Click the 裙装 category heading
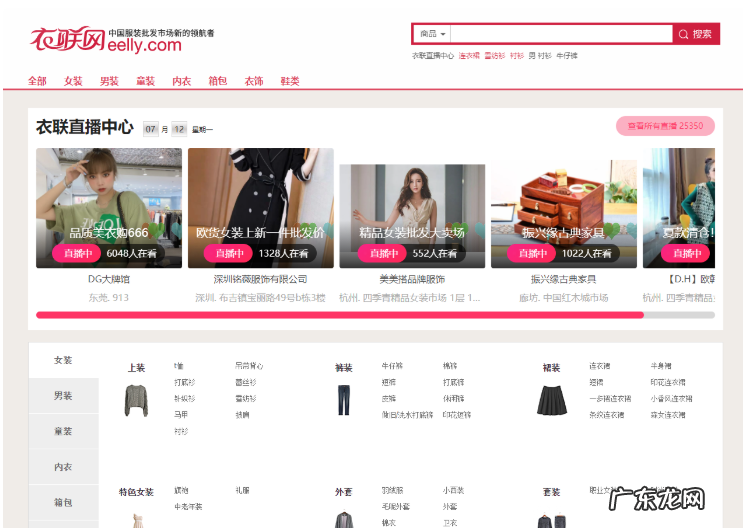 (x=552, y=368)
